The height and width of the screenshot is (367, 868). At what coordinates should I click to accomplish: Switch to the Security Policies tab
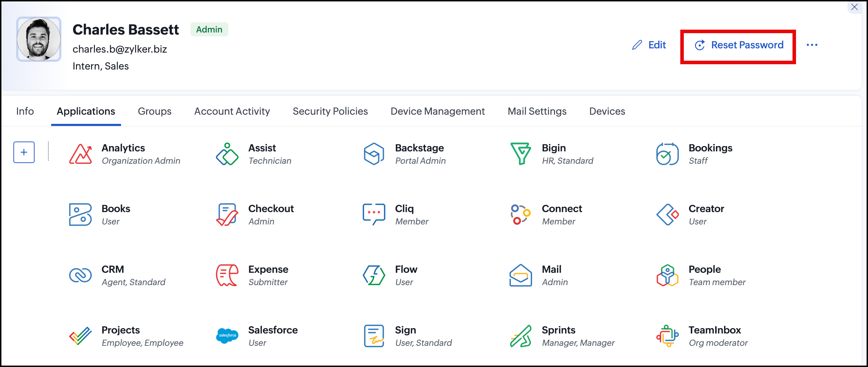tap(330, 111)
